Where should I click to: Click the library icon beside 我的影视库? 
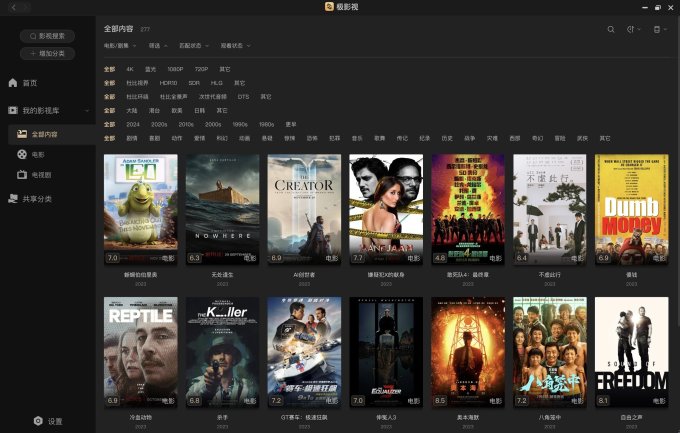[13, 110]
